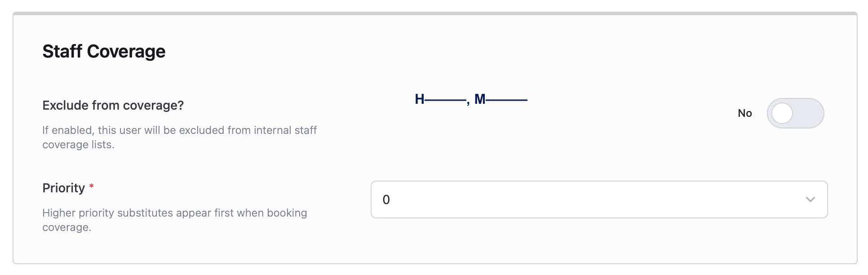Click the blue line after the "H"
Viewport: 868px width, 275px height.
tap(445, 100)
